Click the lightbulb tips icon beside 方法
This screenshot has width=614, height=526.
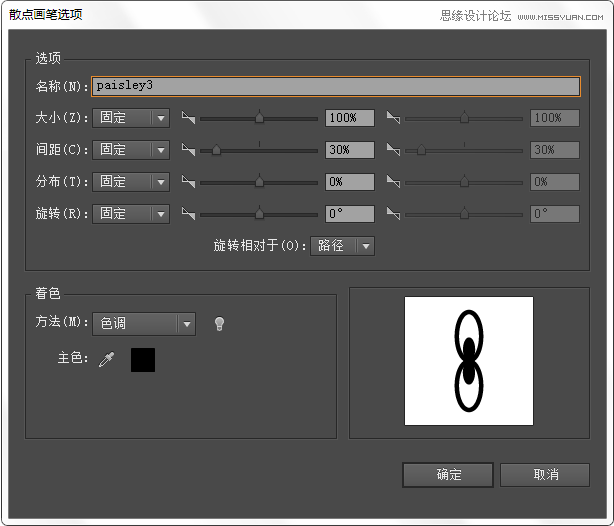[x=219, y=323]
